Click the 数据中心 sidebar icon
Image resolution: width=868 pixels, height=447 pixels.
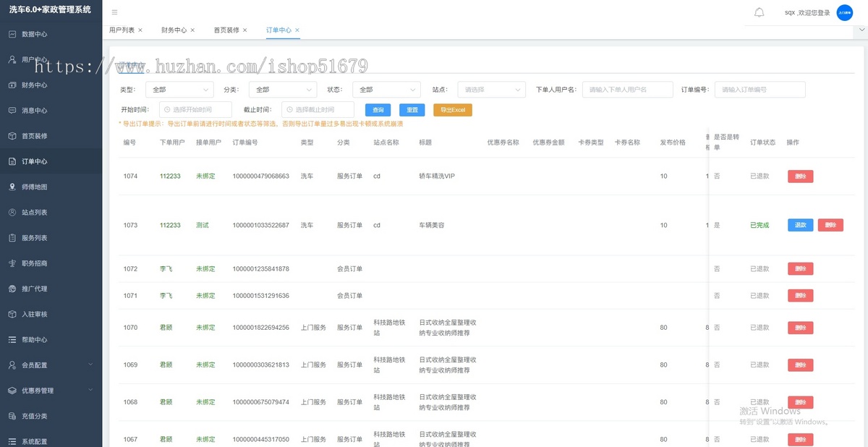[12, 34]
